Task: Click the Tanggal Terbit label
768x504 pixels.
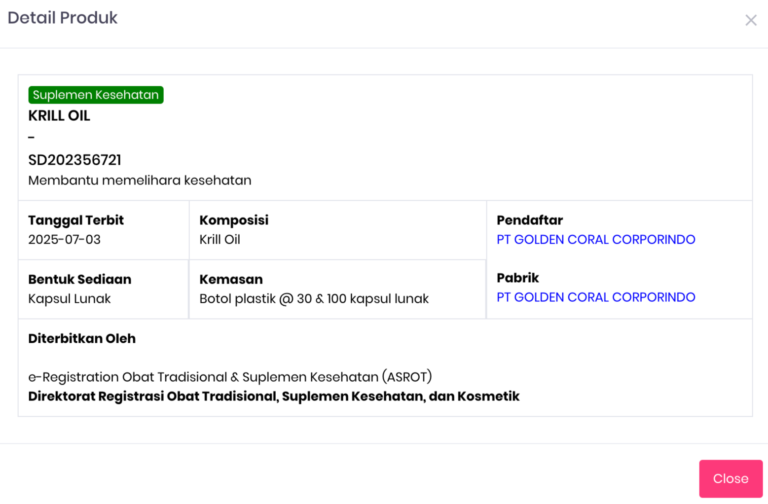Action: (x=76, y=220)
